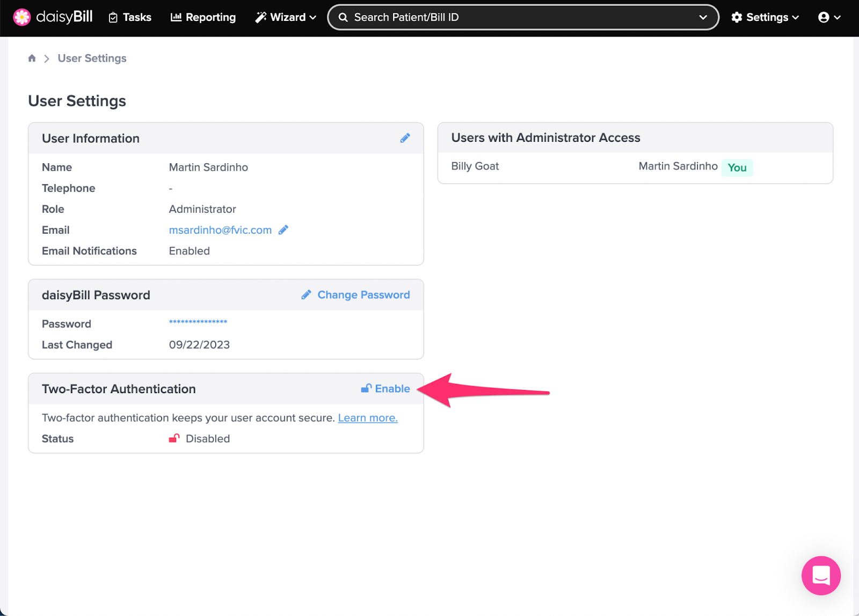This screenshot has height=616, width=859.
Task: Open Reporting via the bar chart icon
Action: point(177,17)
